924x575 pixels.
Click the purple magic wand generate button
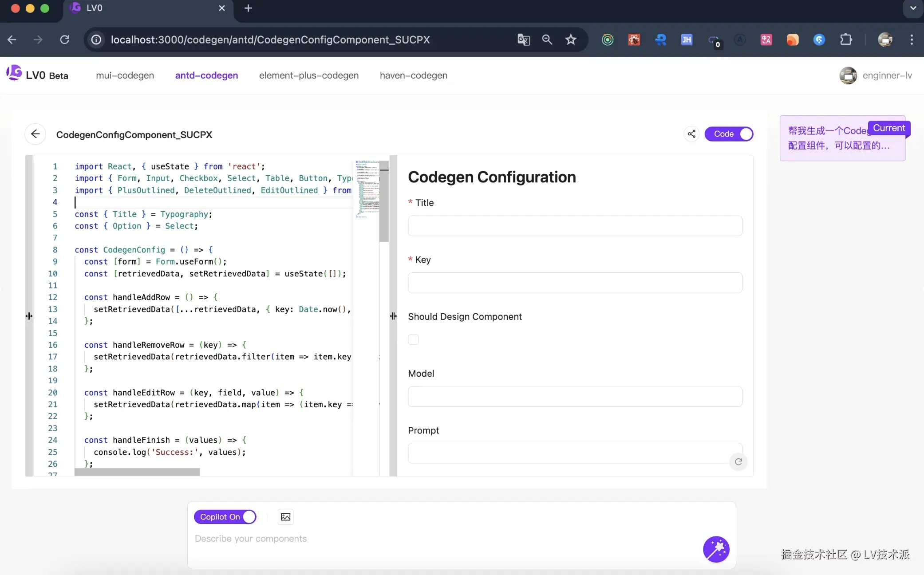(716, 549)
